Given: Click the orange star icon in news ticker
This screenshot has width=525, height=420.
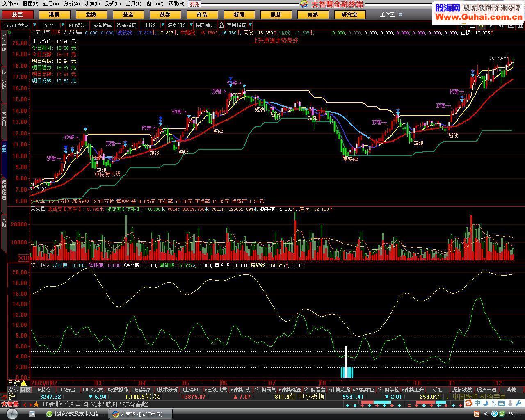Looking at the screenshot, I should coord(36,404).
